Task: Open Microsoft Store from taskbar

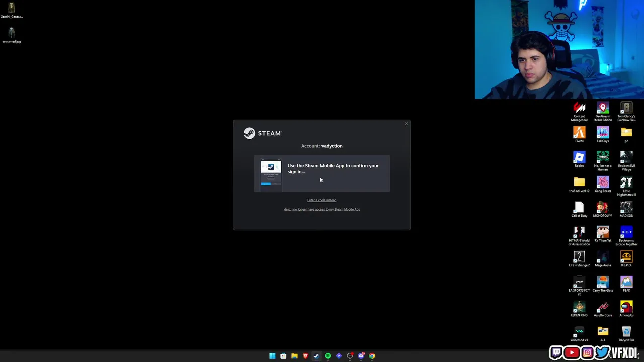Action: point(283,356)
